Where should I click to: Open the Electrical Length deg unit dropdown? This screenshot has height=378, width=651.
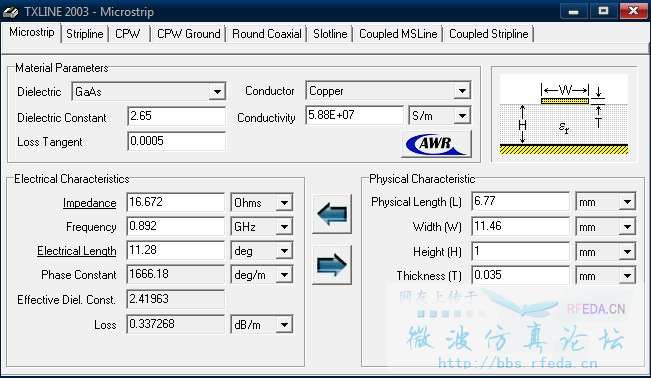(284, 251)
